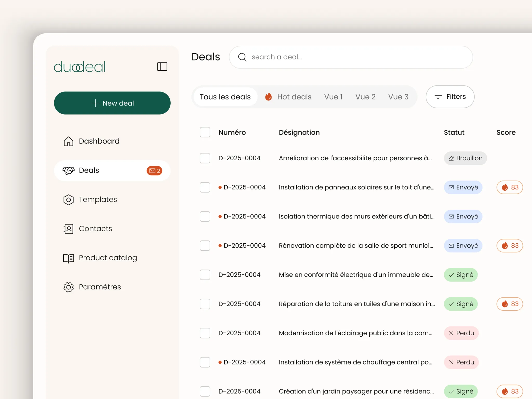
Task: Check the Réparation de la toiture row
Action: (205, 304)
